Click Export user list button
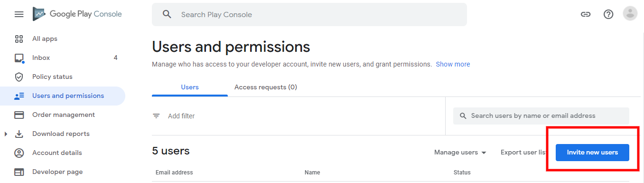 tap(524, 153)
